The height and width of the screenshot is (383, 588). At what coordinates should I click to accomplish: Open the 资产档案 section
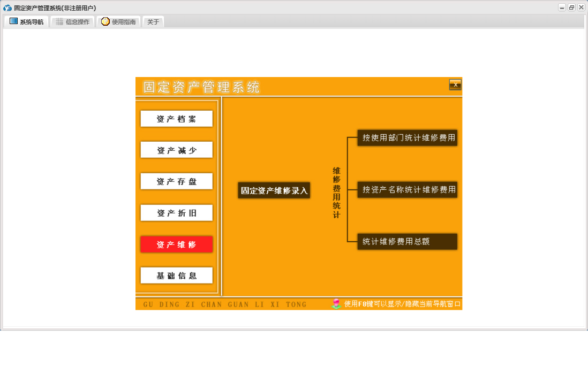(177, 119)
